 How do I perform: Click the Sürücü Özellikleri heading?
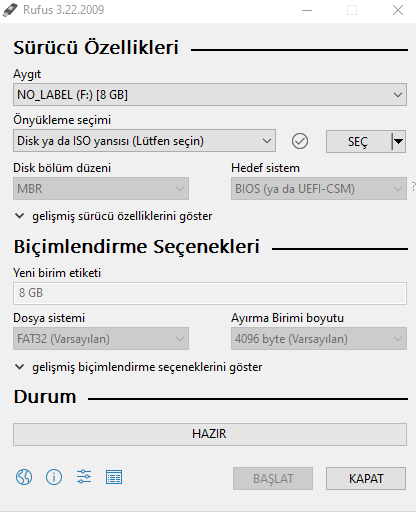coord(96,47)
